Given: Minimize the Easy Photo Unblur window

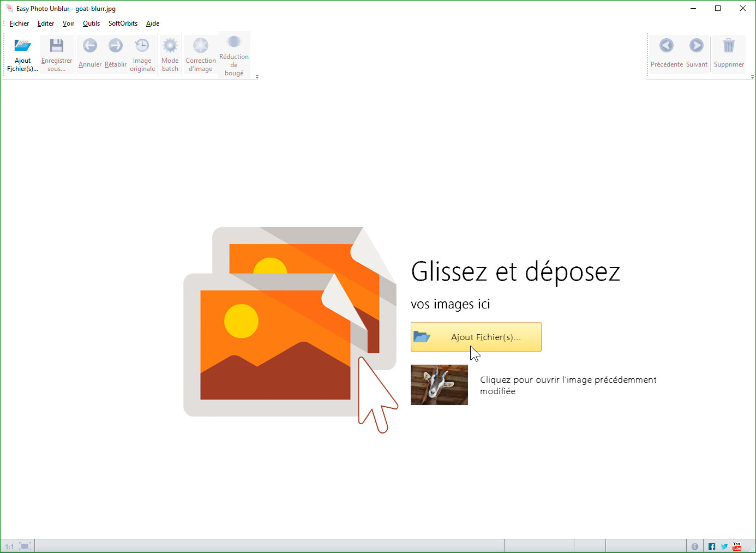Looking at the screenshot, I should click(x=693, y=8).
